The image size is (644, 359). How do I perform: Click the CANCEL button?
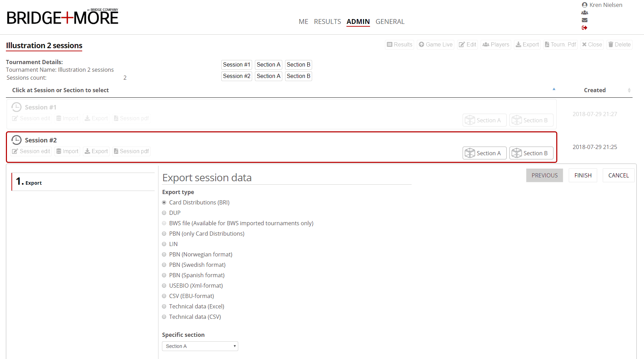point(618,175)
